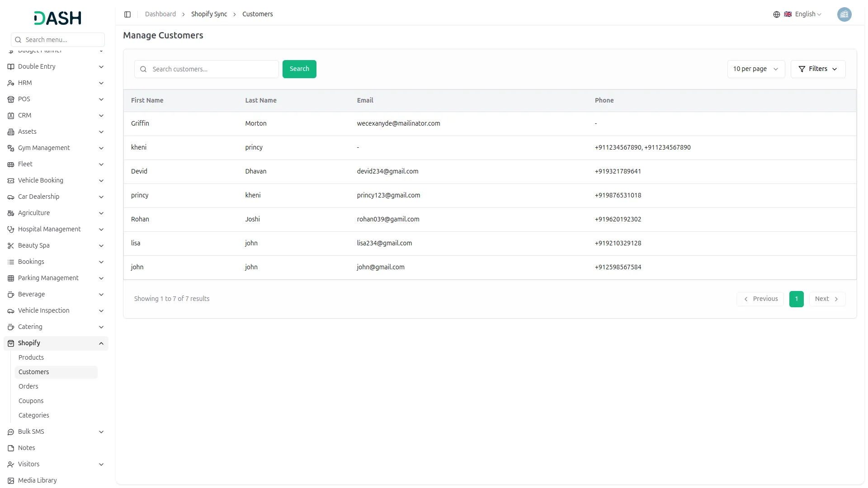Collapse the Shopify menu section
The width and height of the screenshot is (868, 488).
coord(101,343)
